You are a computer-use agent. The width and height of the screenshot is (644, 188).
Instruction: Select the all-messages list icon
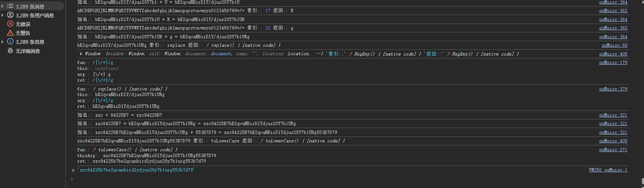[10, 6]
